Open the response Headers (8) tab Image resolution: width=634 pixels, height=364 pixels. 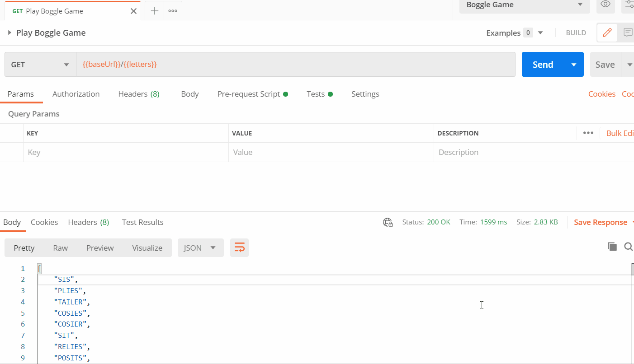click(89, 222)
